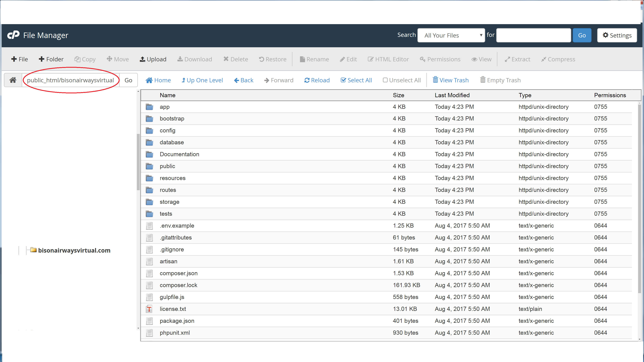
Task: Click the Settings gear button
Action: click(617, 35)
